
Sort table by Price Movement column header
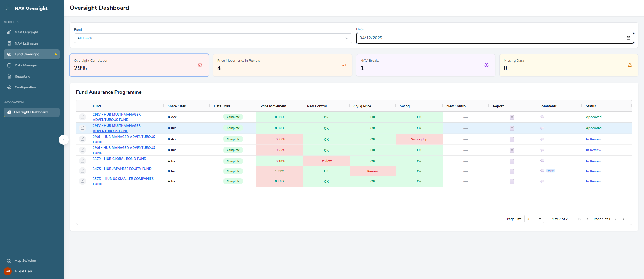pyautogui.click(x=273, y=106)
